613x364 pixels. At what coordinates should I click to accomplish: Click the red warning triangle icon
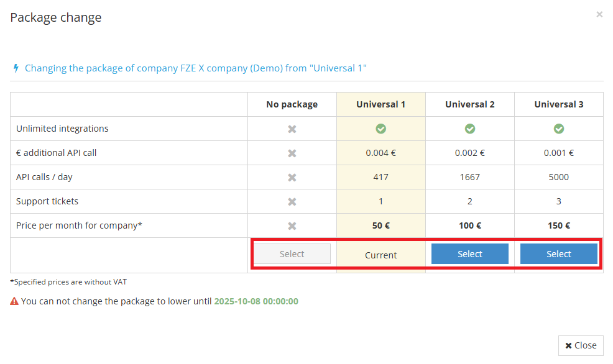coord(14,301)
